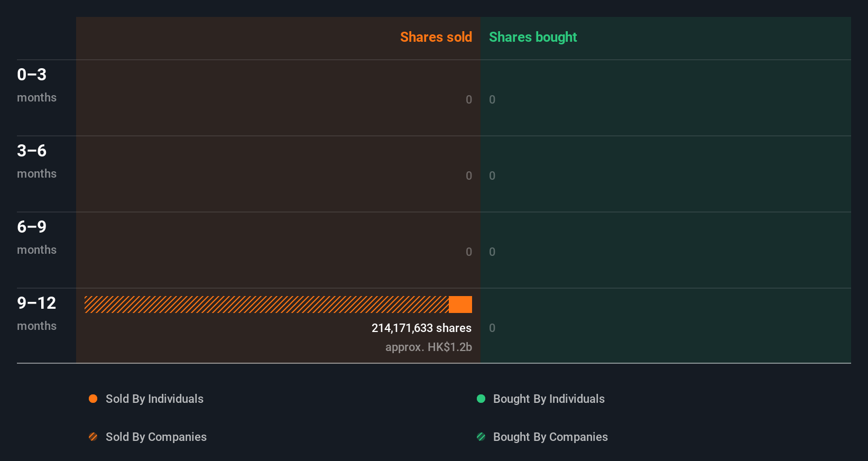Click the shares sold zero in 0–3 months
The width and height of the screenshot is (868, 461).
(469, 100)
